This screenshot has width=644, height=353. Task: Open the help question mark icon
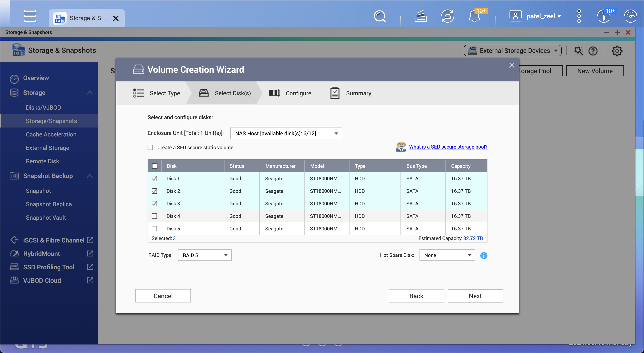[593, 51]
